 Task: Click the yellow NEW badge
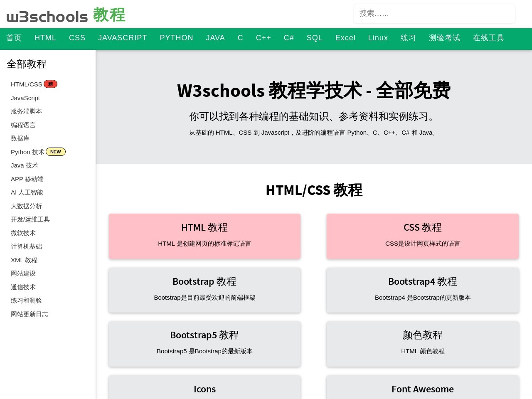point(56,152)
